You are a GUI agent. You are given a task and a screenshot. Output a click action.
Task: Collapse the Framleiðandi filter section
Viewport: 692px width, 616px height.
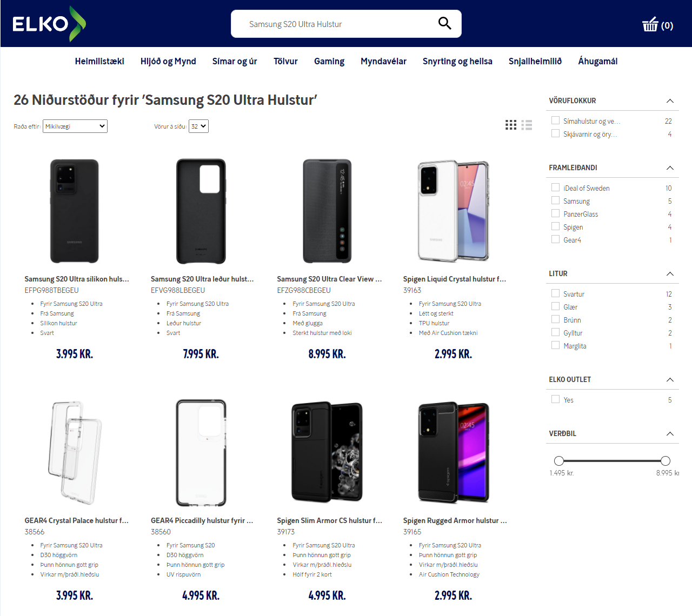point(670,168)
